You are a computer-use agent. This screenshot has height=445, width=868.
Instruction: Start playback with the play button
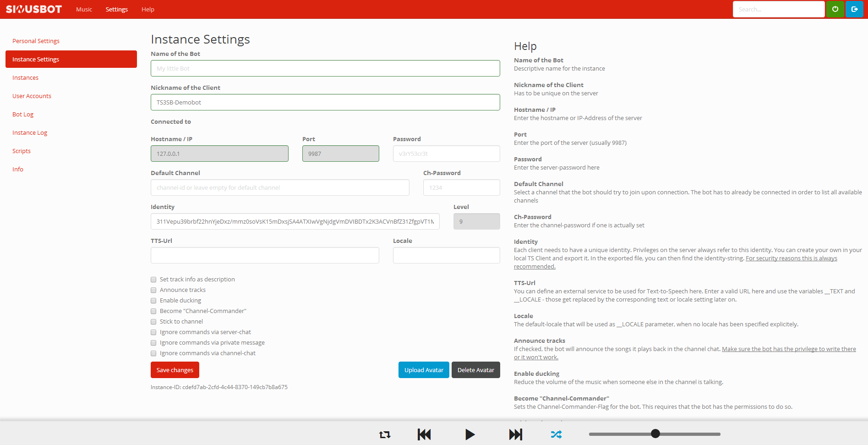pos(470,434)
